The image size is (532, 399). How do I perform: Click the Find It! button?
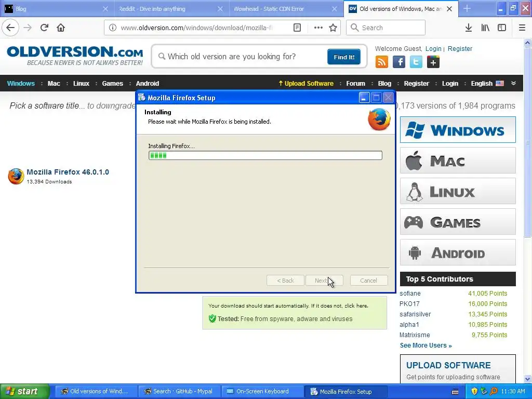click(x=344, y=57)
